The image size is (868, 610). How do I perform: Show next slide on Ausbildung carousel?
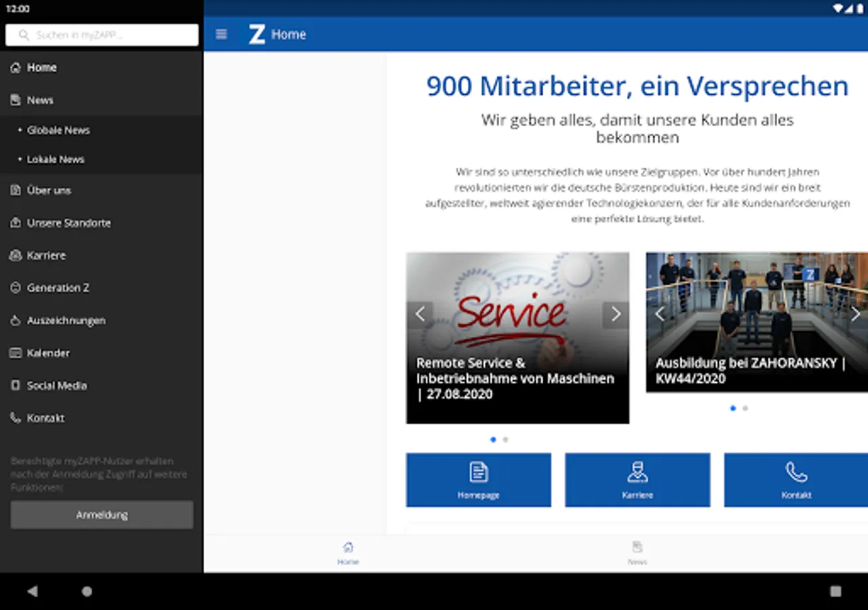[x=855, y=314]
